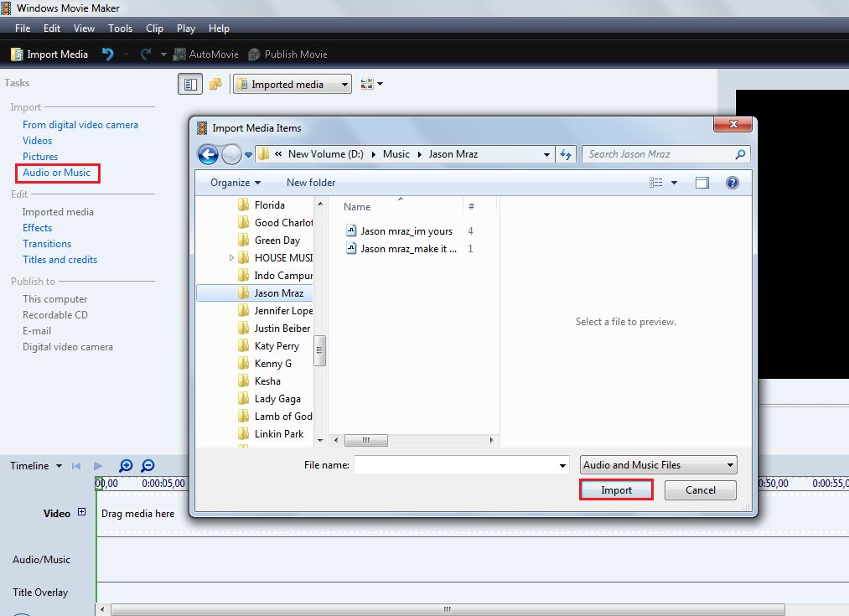Click the change view icon
849x616 pixels.
point(655,183)
